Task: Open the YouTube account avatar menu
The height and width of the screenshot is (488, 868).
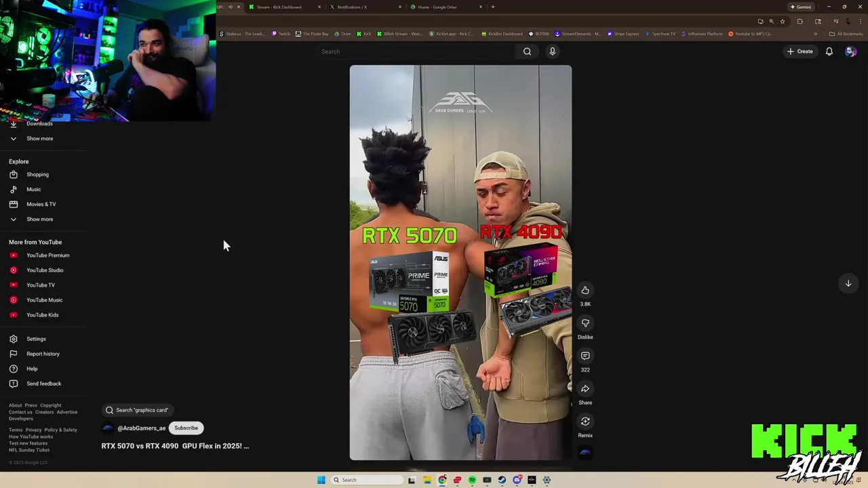Action: click(850, 52)
